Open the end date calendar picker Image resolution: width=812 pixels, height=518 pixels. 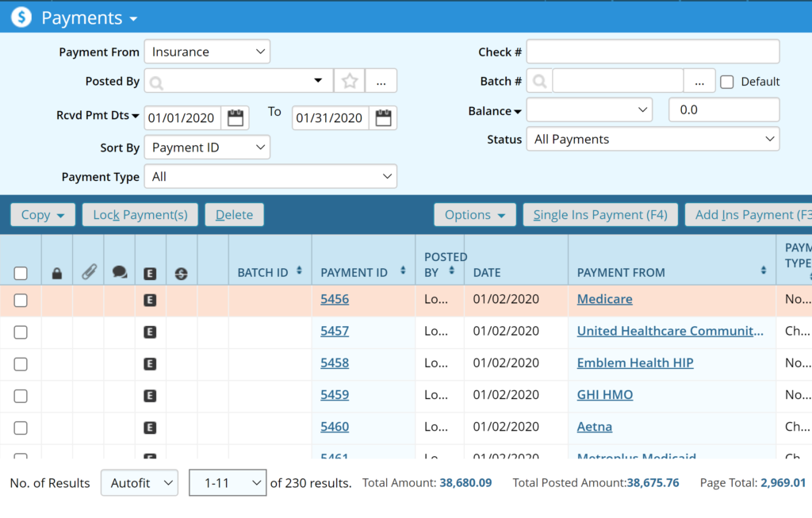(383, 118)
